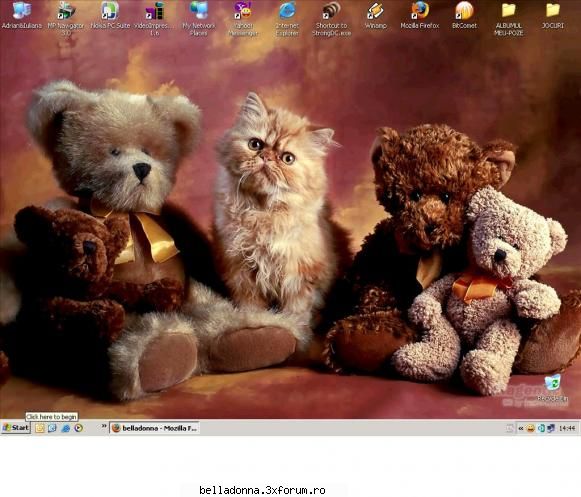Open Windows Media Player quick launch icon

coord(79,428)
